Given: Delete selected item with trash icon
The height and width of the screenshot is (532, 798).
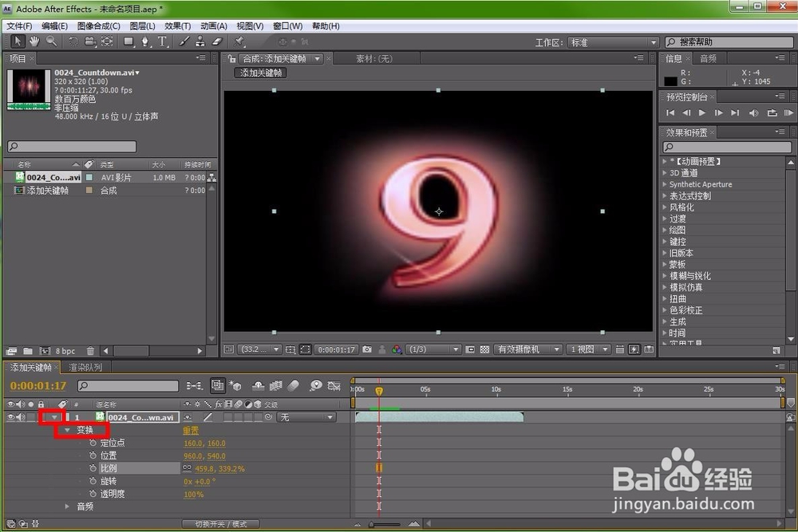Looking at the screenshot, I should click(x=90, y=351).
